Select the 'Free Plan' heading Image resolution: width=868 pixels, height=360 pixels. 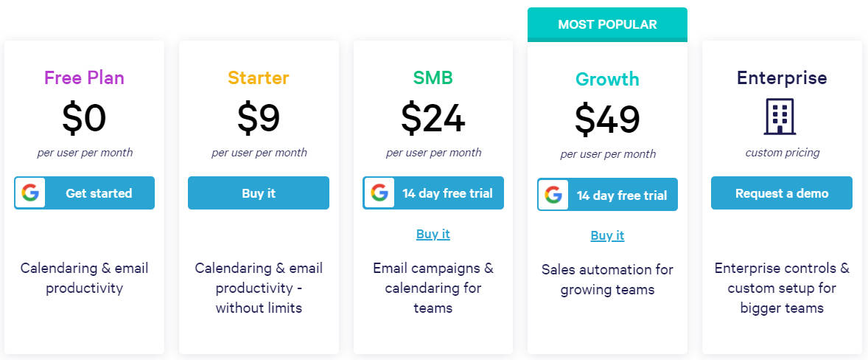tap(84, 77)
